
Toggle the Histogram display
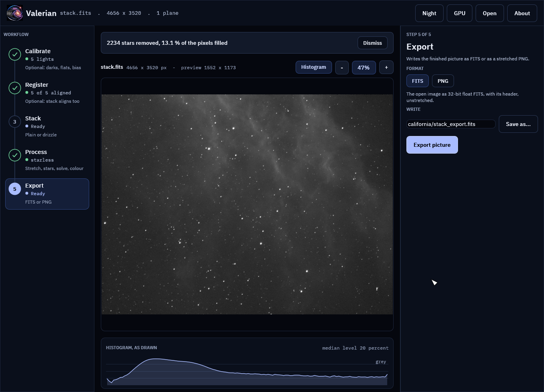[314, 67]
